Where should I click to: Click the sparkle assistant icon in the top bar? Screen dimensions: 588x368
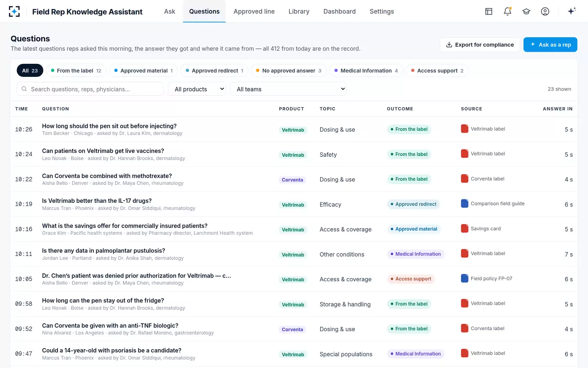pos(572,11)
